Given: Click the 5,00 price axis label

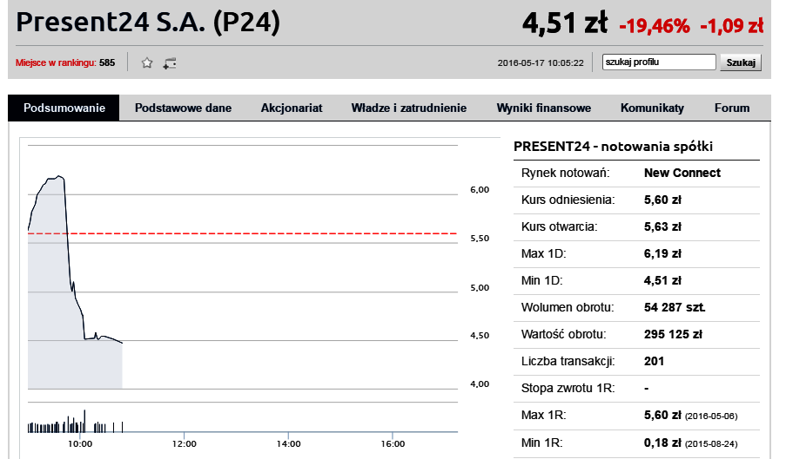Looking at the screenshot, I should (x=480, y=288).
